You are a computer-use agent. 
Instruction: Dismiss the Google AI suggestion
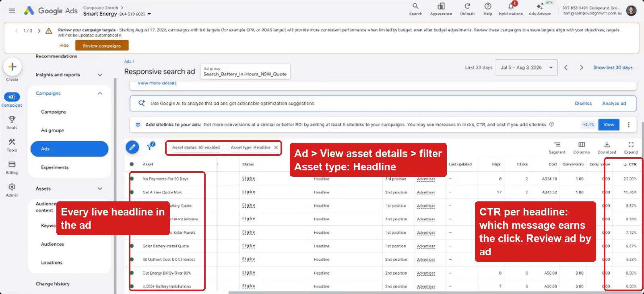583,104
